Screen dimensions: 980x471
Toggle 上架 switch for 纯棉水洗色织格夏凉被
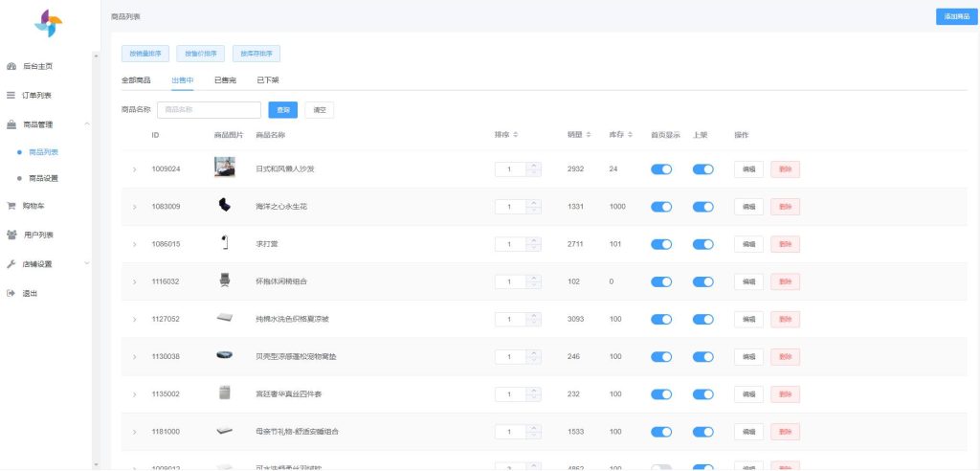pos(702,320)
